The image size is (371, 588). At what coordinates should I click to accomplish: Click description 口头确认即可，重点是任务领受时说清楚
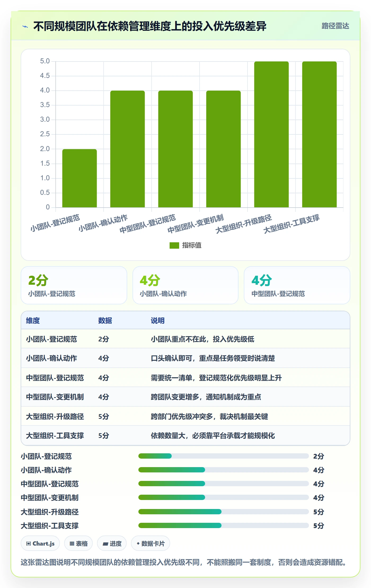tap(213, 358)
